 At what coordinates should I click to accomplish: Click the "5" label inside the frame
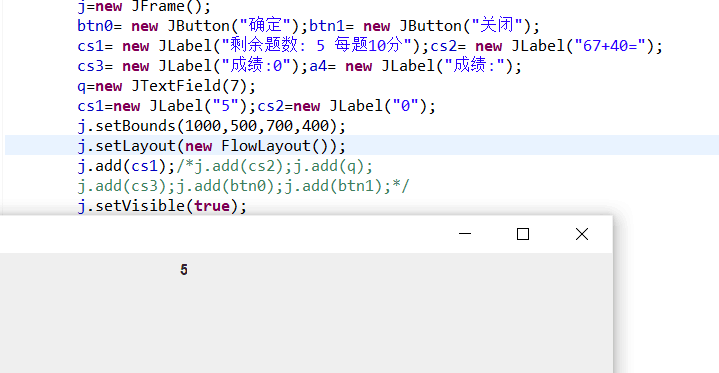click(184, 269)
